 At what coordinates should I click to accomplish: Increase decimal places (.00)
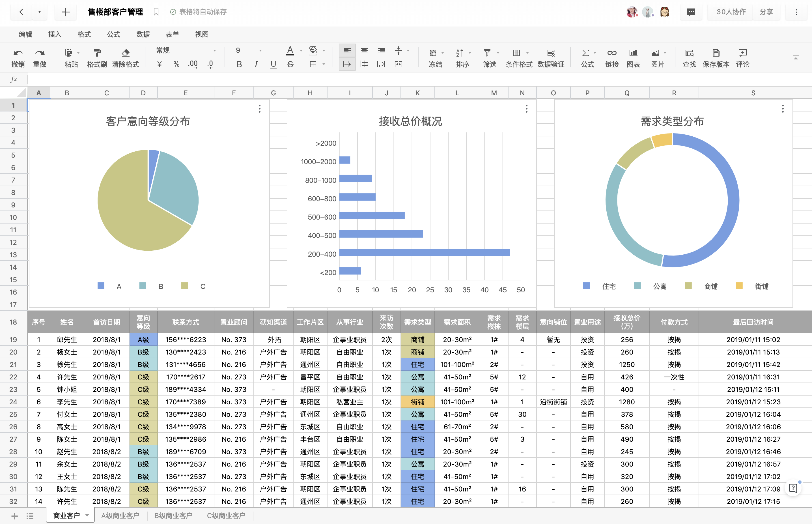[x=193, y=64]
